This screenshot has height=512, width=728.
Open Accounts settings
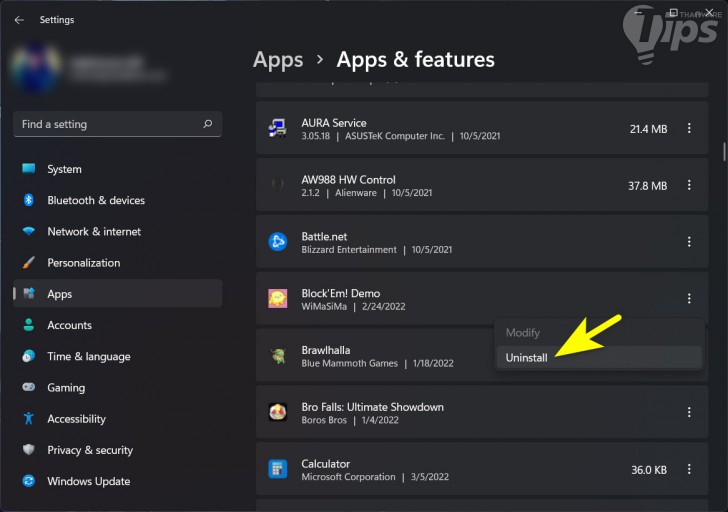click(117, 325)
